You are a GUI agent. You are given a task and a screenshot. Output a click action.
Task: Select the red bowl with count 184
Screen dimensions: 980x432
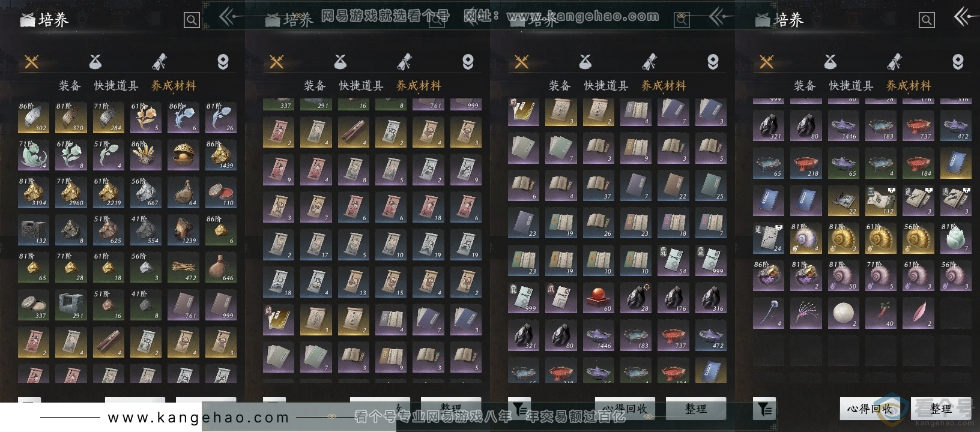point(918,163)
